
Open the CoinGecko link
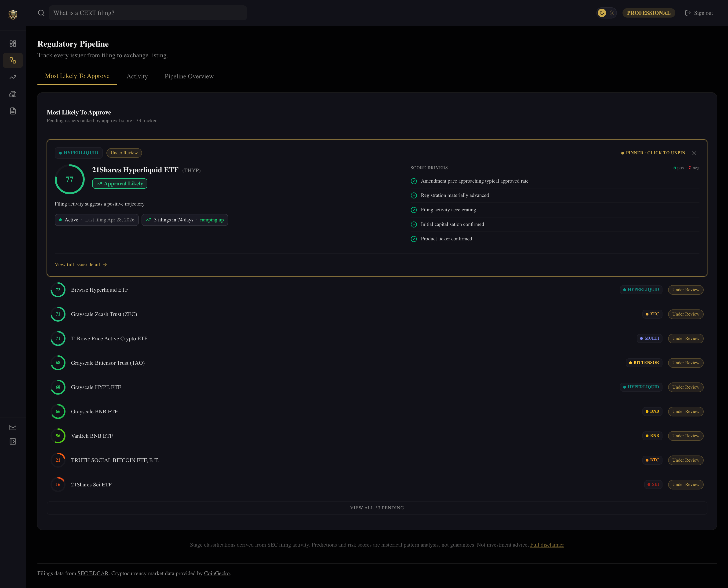[217, 573]
